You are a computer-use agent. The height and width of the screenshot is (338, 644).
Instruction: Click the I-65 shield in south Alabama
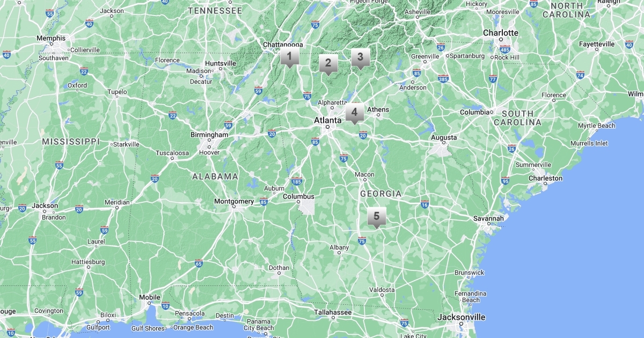pyautogui.click(x=199, y=263)
